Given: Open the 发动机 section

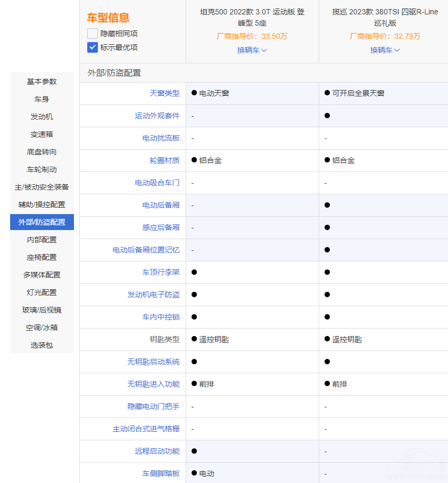Looking at the screenshot, I should (42, 117).
